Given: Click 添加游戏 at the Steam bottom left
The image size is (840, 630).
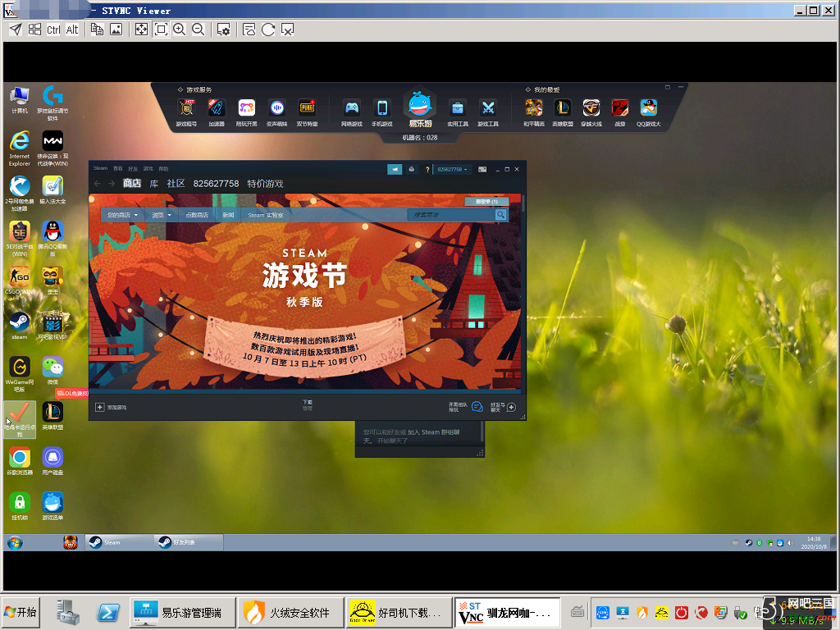Looking at the screenshot, I should pyautogui.click(x=111, y=407).
